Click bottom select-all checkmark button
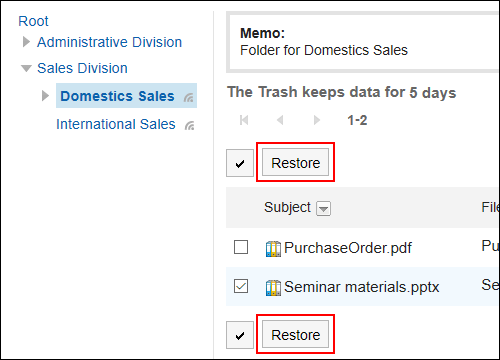Screen dimensions: 500x360 click(x=240, y=335)
